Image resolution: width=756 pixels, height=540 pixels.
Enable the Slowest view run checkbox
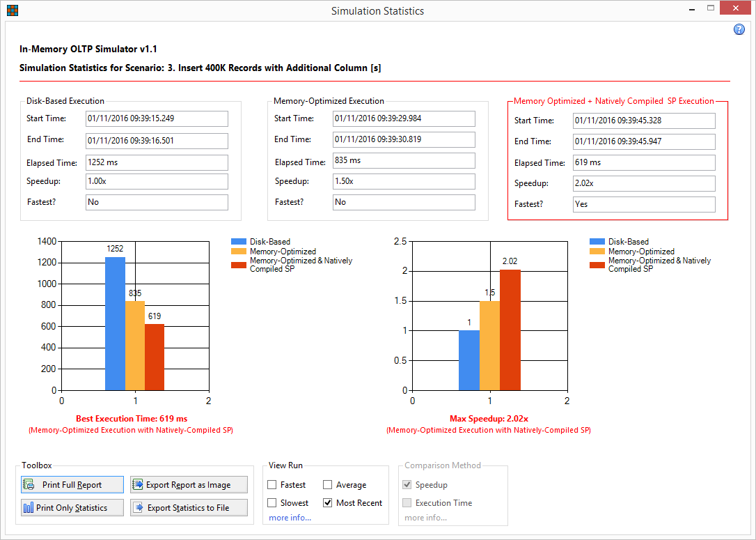pyautogui.click(x=272, y=503)
